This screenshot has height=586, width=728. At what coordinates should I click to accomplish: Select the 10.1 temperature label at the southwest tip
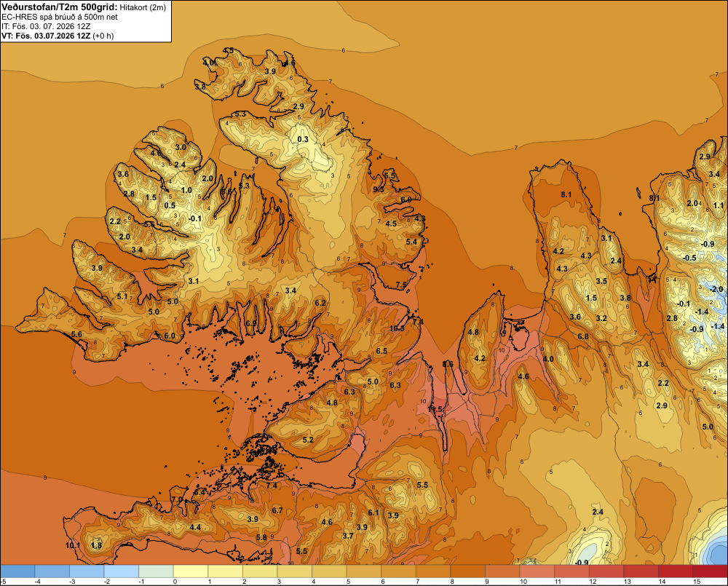74,545
